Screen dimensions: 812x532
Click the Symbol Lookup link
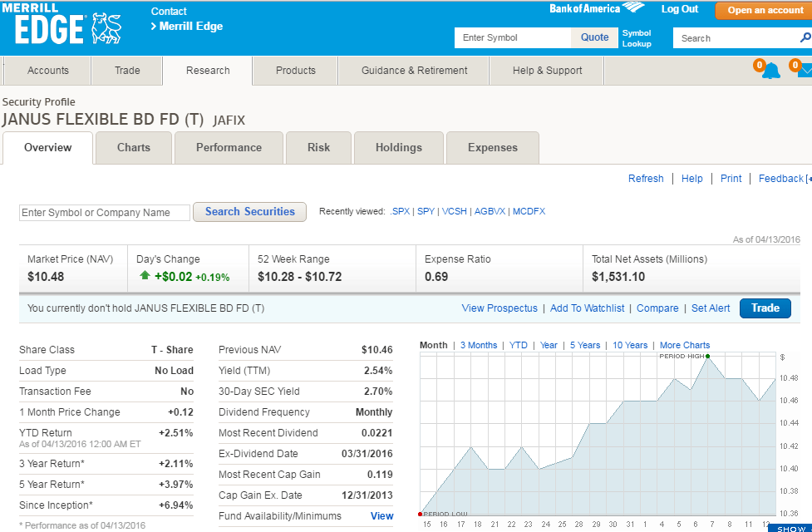coord(637,37)
